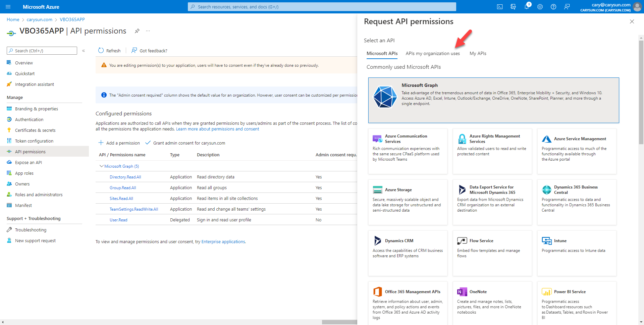Click the top search resources box
The height and width of the screenshot is (325, 644).
coord(322,7)
